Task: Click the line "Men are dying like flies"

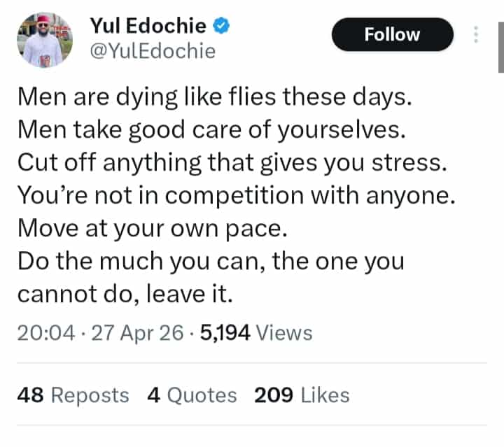Action: point(214,98)
